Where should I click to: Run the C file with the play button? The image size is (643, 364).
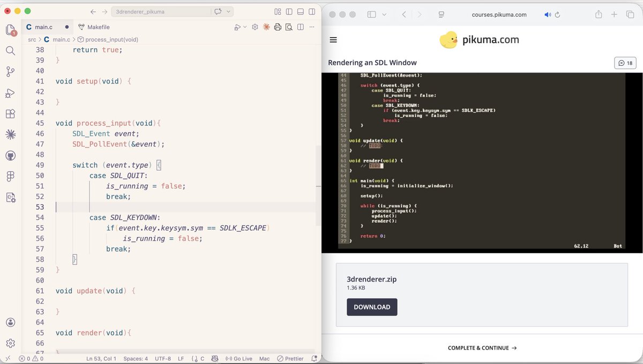tap(237, 27)
